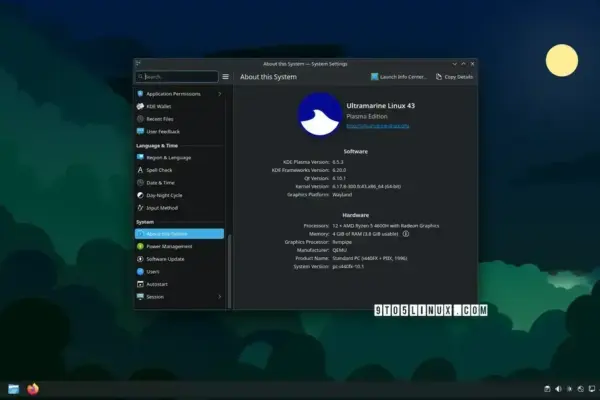Click the "Standard PC" product name text
Image resolution: width=600 pixels, height=400 pixels.
coord(370,258)
